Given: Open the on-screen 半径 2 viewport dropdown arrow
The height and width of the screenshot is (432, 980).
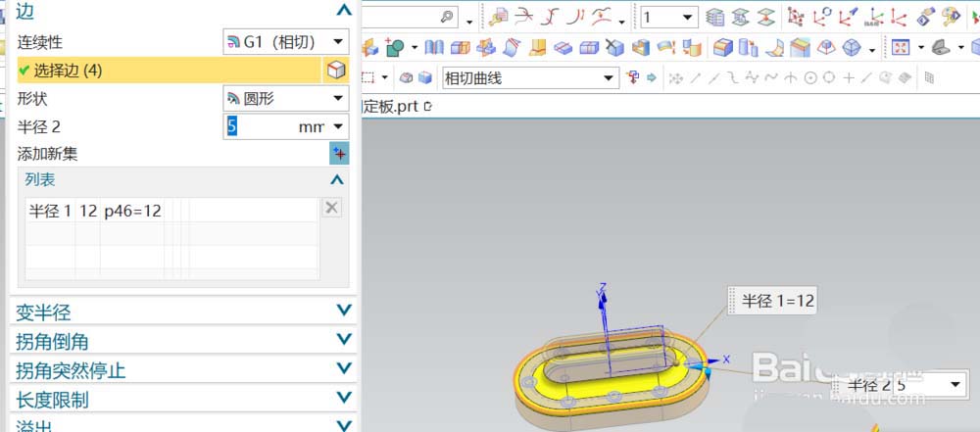Looking at the screenshot, I should (x=955, y=384).
